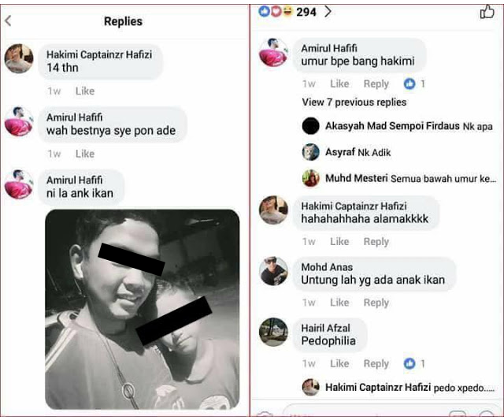
Task: View like reaction on Pedophilia comment
Action: [414, 363]
